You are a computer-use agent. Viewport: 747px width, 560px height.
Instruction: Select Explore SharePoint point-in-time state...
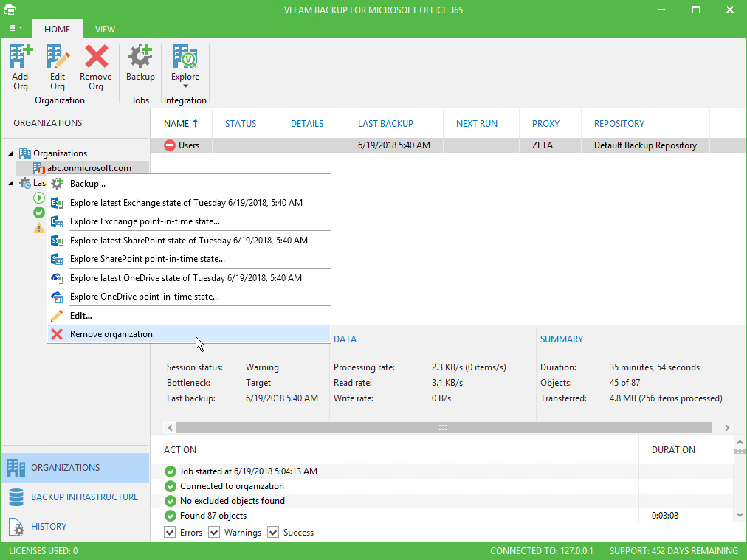point(189,259)
